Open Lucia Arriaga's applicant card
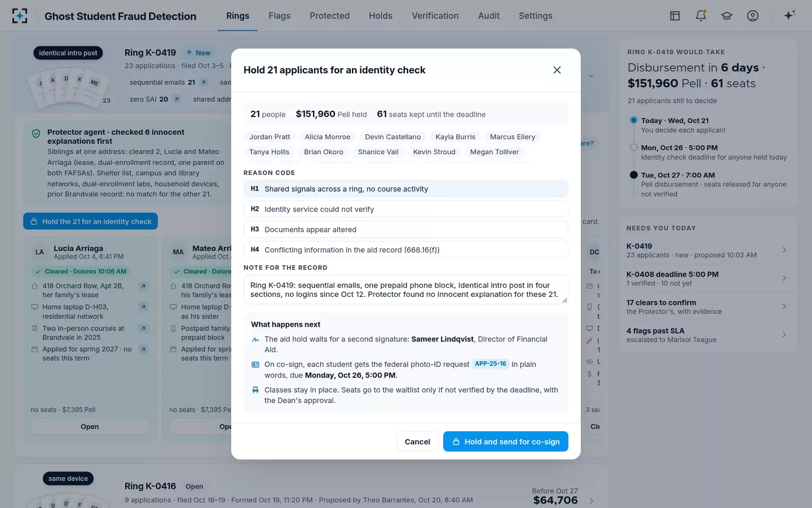812x508 pixels. click(90, 427)
